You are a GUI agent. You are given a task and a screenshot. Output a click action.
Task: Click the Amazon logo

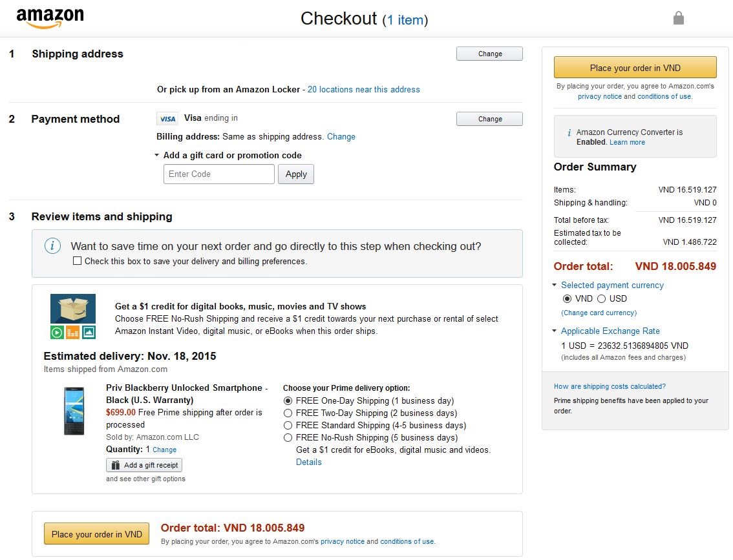point(50,18)
